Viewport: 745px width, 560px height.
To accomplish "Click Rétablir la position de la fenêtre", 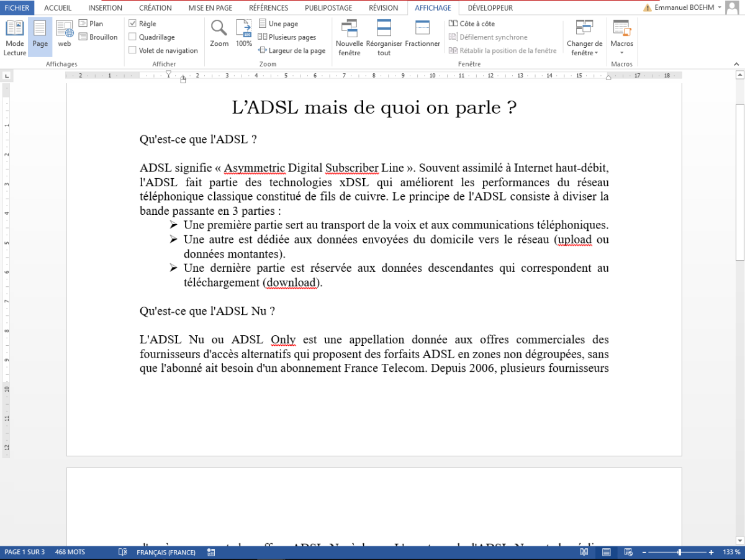I will point(503,51).
